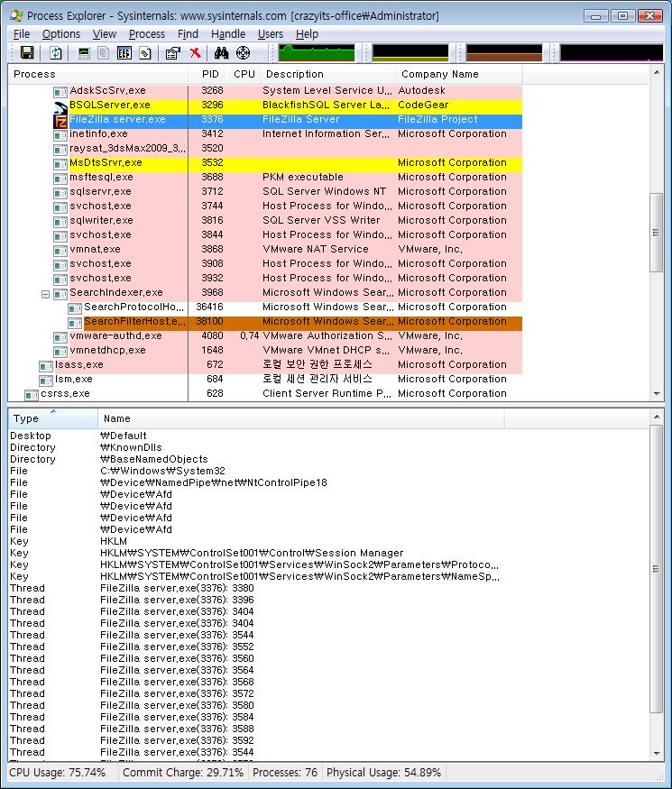Viewport: 672px width, 789px height.
Task: Open the Handle menu
Action: tap(228, 34)
